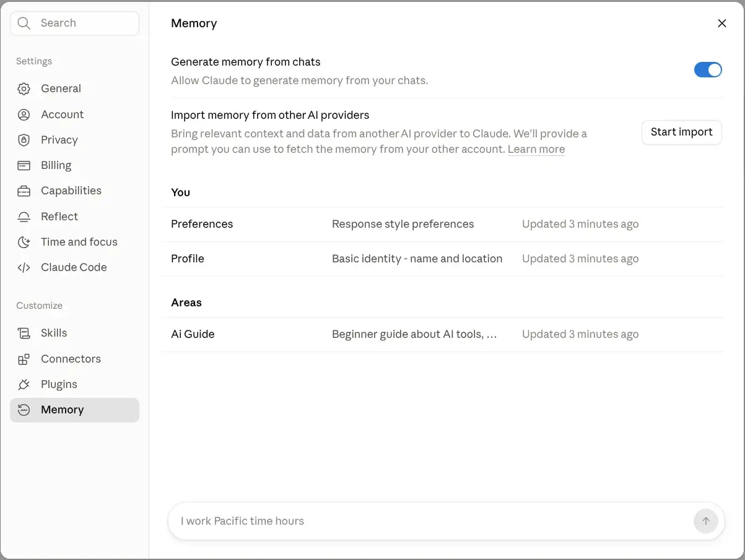The image size is (745, 560).
Task: Click the Time and focus moon icon
Action: [x=24, y=242]
